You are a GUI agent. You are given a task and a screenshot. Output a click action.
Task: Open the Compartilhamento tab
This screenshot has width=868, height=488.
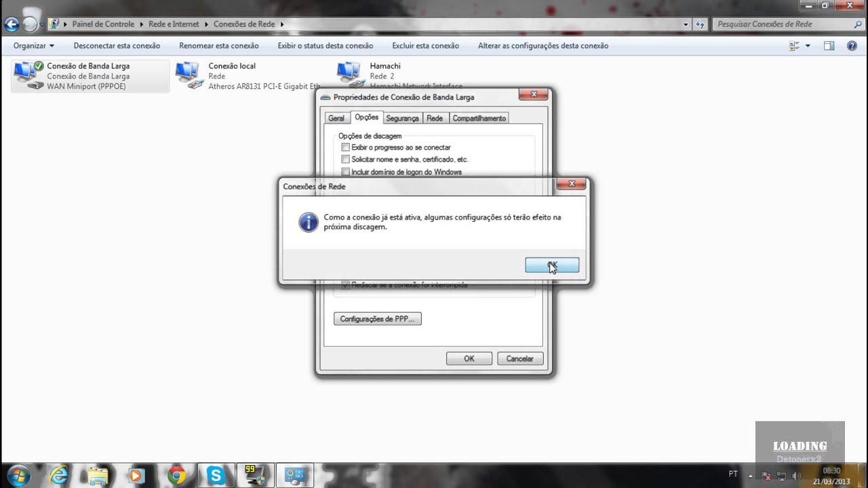479,119
